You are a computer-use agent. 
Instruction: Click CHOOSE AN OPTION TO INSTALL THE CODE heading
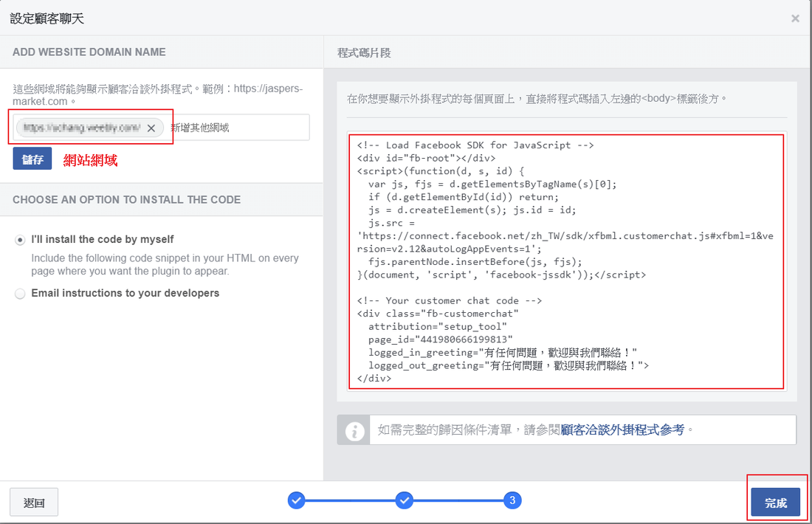click(126, 199)
